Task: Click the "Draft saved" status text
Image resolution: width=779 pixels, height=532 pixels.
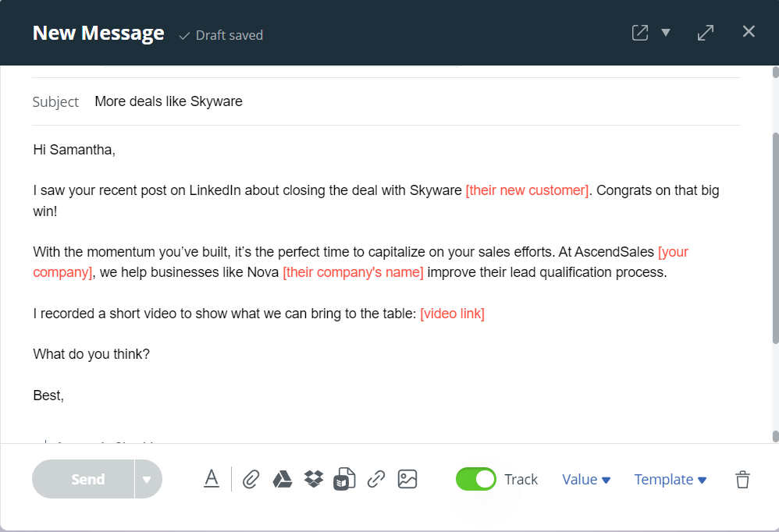Action: coord(229,35)
